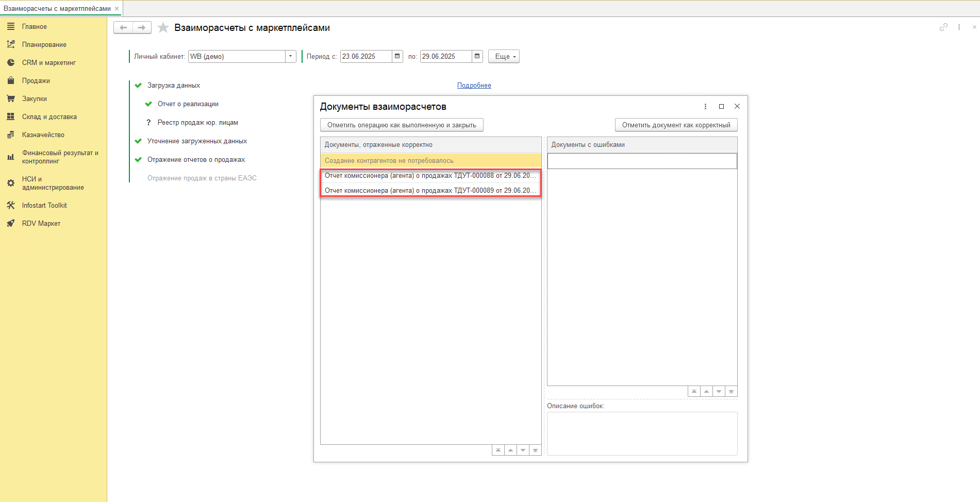
Task: Click the favorites star icon
Action: [163, 28]
